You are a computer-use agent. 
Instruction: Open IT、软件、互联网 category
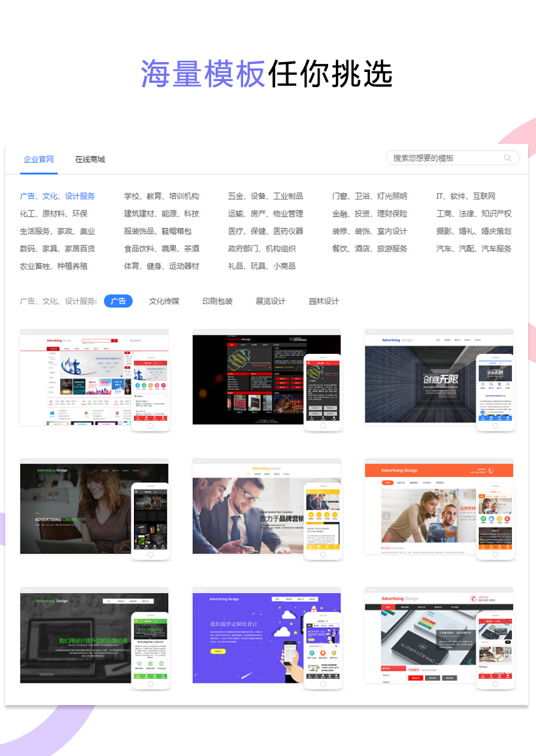click(x=466, y=196)
